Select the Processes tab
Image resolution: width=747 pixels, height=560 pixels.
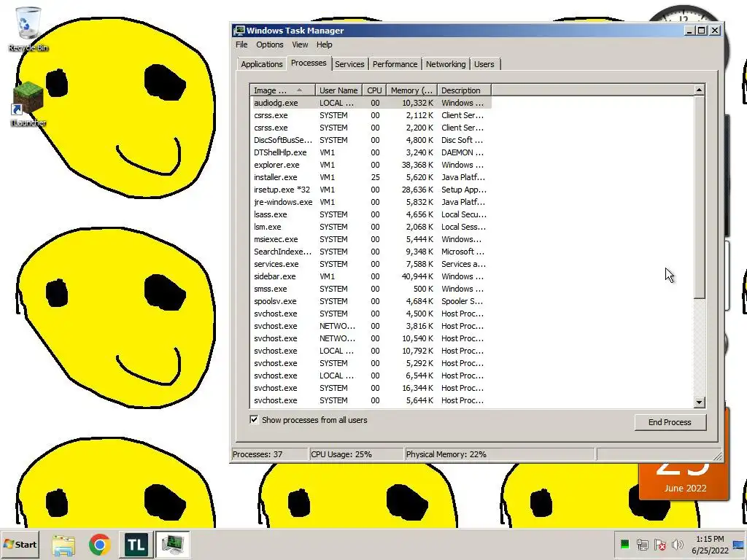point(309,63)
